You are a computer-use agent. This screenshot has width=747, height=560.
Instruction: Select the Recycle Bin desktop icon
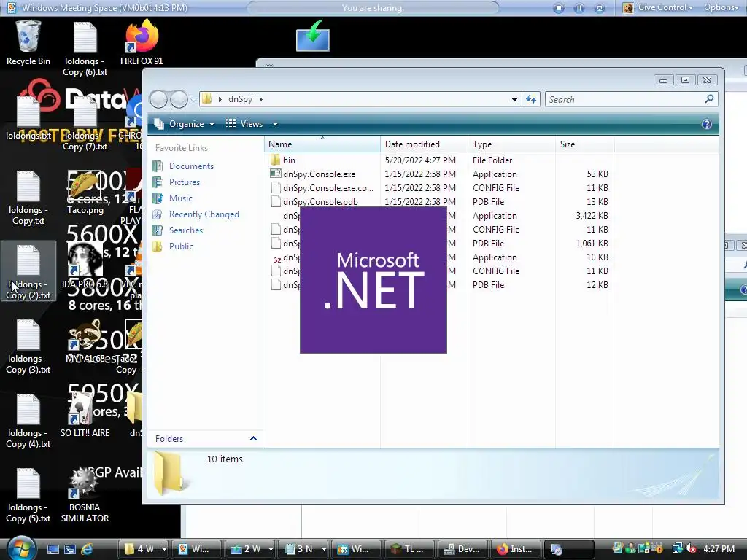(28, 43)
